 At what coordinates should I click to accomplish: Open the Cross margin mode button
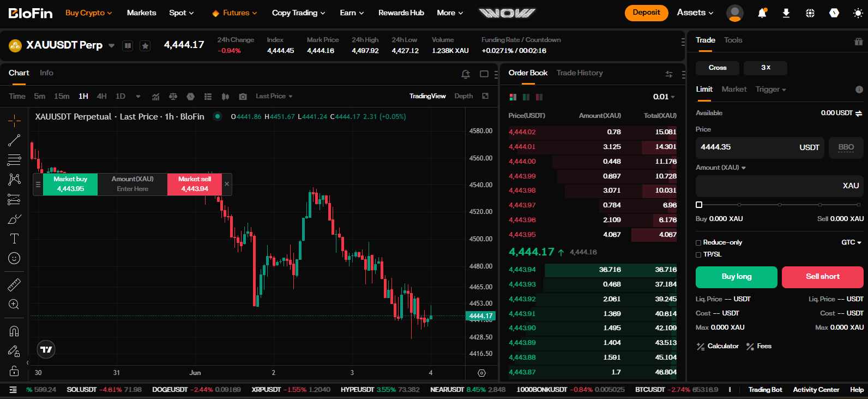pyautogui.click(x=718, y=68)
